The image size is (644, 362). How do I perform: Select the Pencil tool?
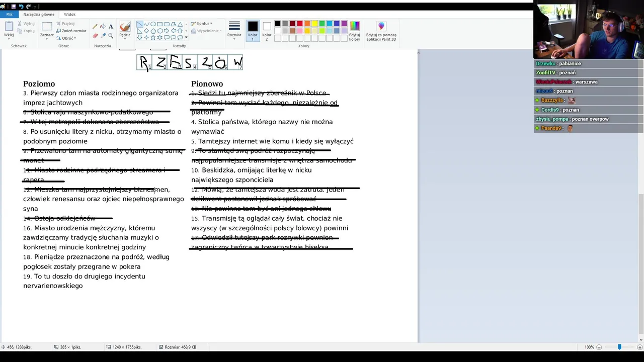(x=95, y=26)
